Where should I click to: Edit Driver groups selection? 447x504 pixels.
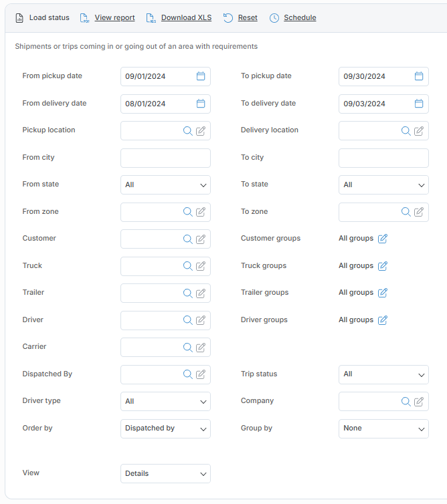(x=382, y=320)
